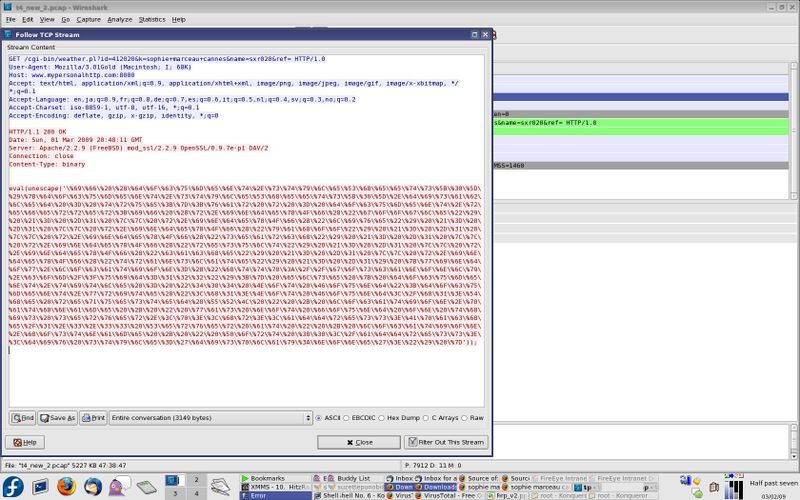The image size is (800, 500).
Task: Click the Wireshark window titlebar icon
Action: pyautogui.click(x=7, y=7)
